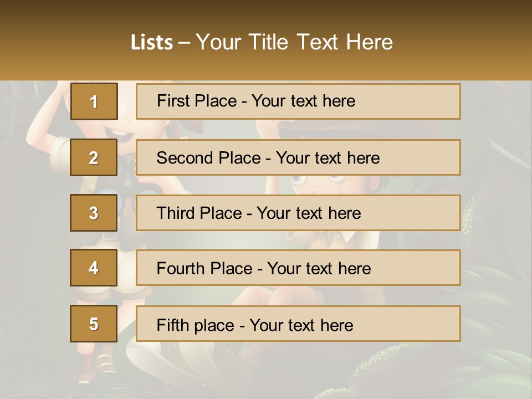Click 'Your Title Text Here' in header
The width and height of the screenshot is (532, 399).
pyautogui.click(x=294, y=42)
